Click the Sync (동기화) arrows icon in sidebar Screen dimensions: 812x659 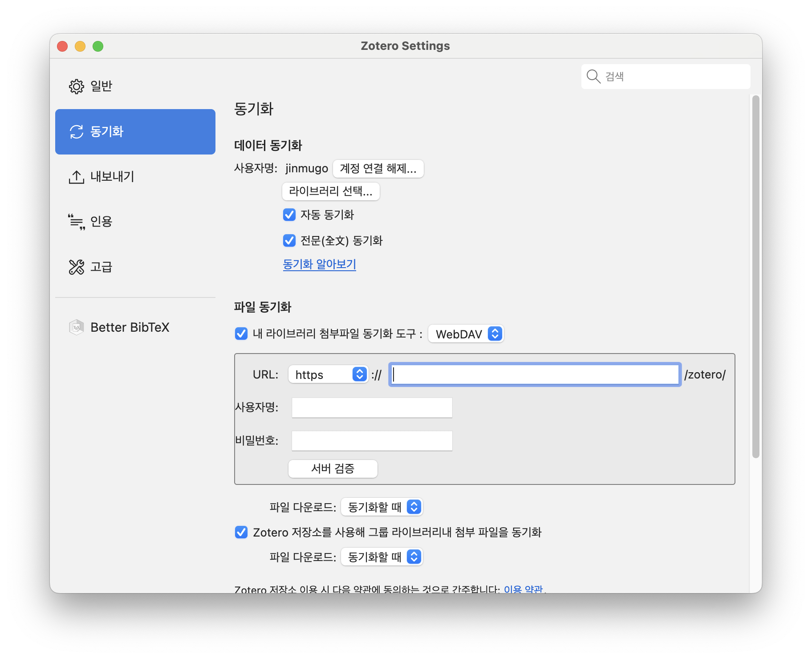pos(77,132)
